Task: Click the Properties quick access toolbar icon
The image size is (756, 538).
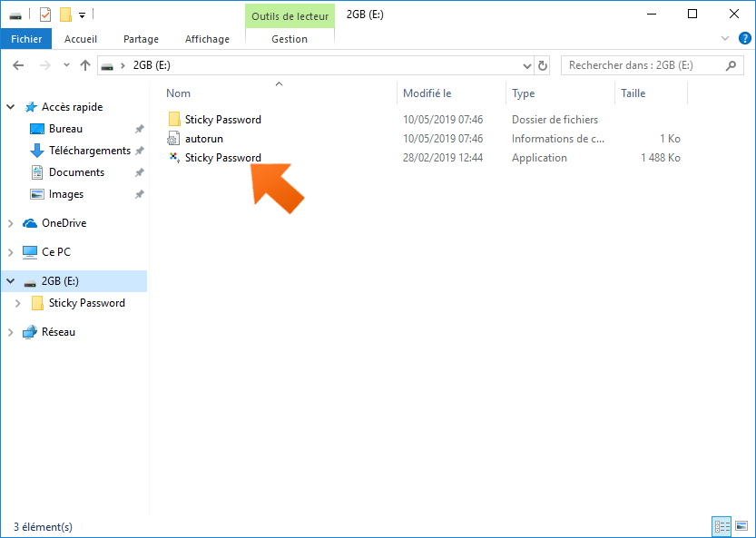Action: (45, 15)
